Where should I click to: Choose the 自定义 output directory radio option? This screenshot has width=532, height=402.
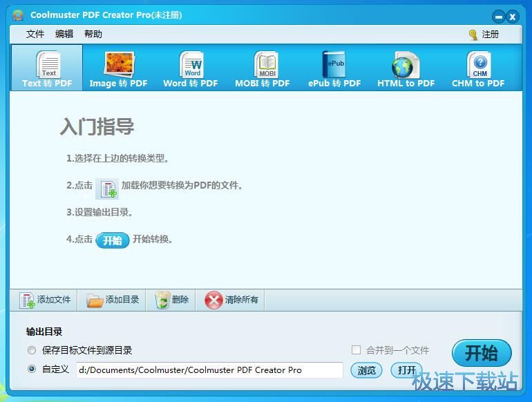click(32, 369)
